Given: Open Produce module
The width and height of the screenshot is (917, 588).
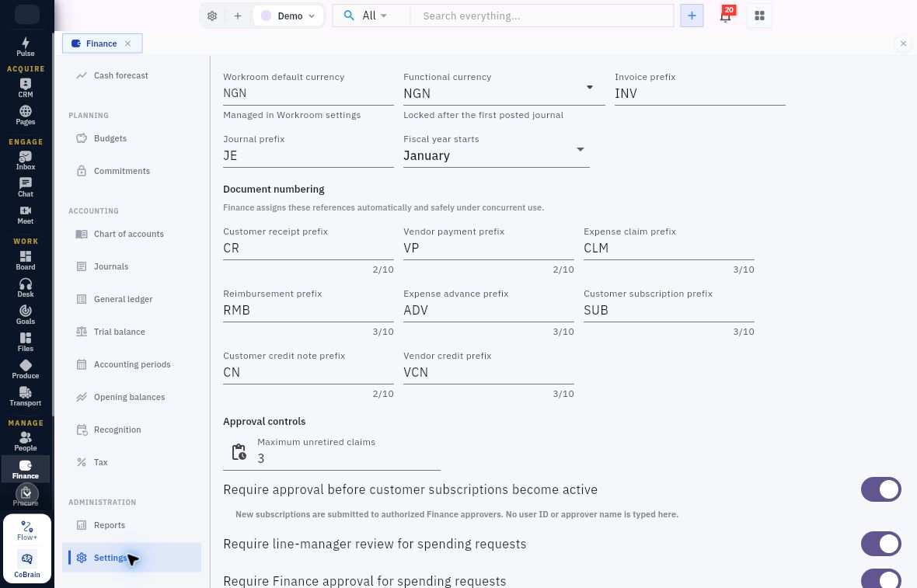Looking at the screenshot, I should pos(25,370).
